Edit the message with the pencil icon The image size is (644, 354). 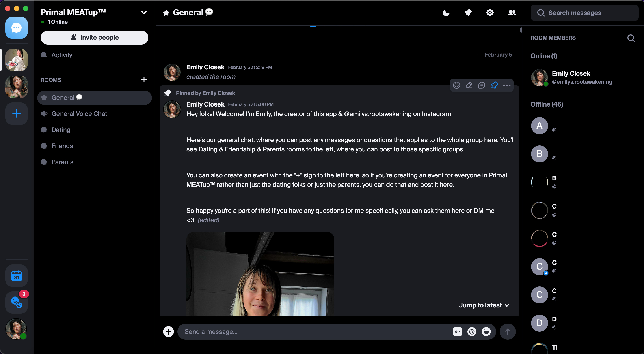469,85
